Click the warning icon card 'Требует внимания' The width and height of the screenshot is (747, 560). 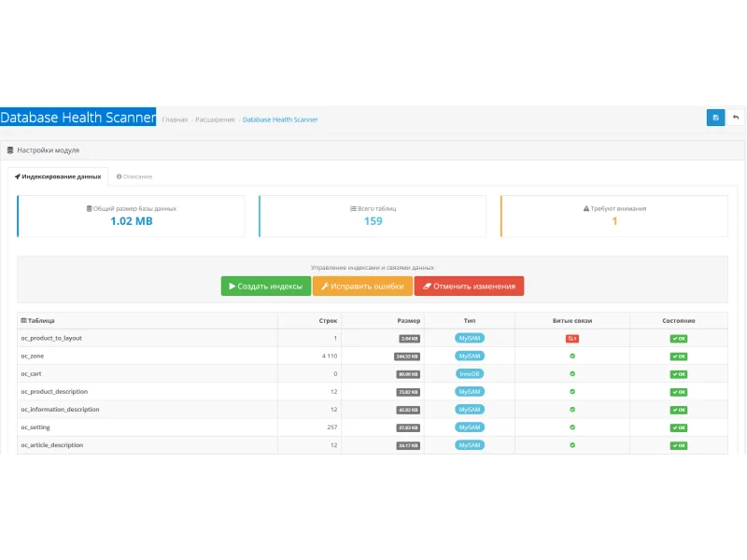[614, 216]
